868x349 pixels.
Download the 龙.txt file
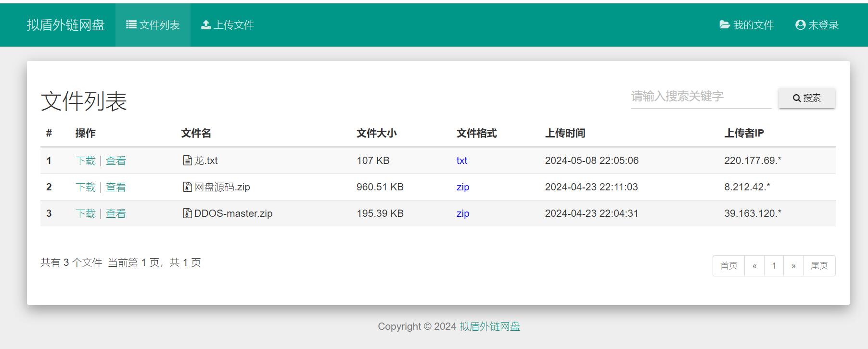[x=86, y=161]
